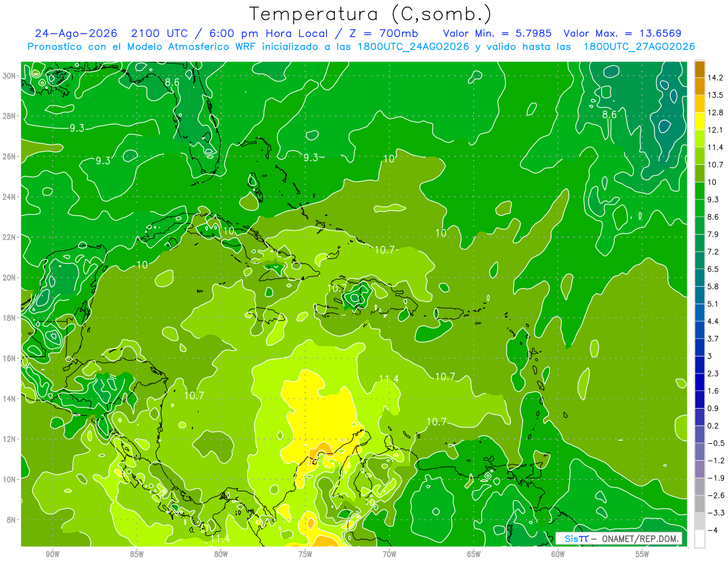Click the '8.6' contour label near 56W 28N
Image resolution: width=728 pixels, height=562 pixels.
point(609,114)
